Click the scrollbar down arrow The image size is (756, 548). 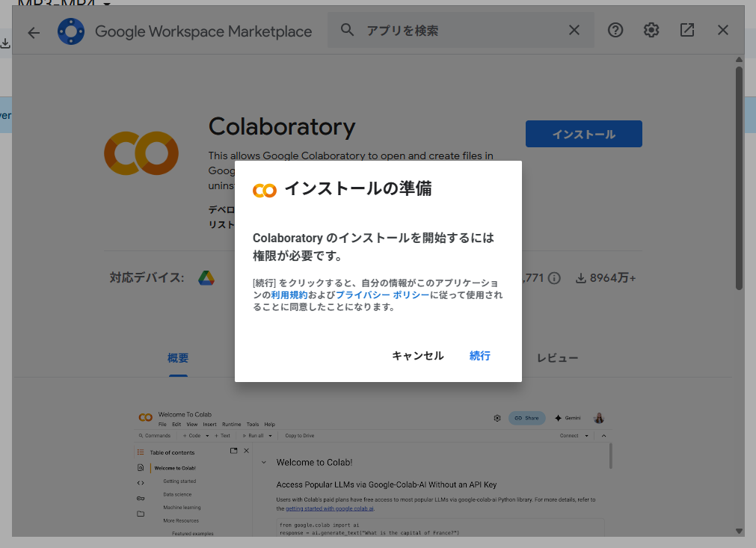pyautogui.click(x=739, y=531)
